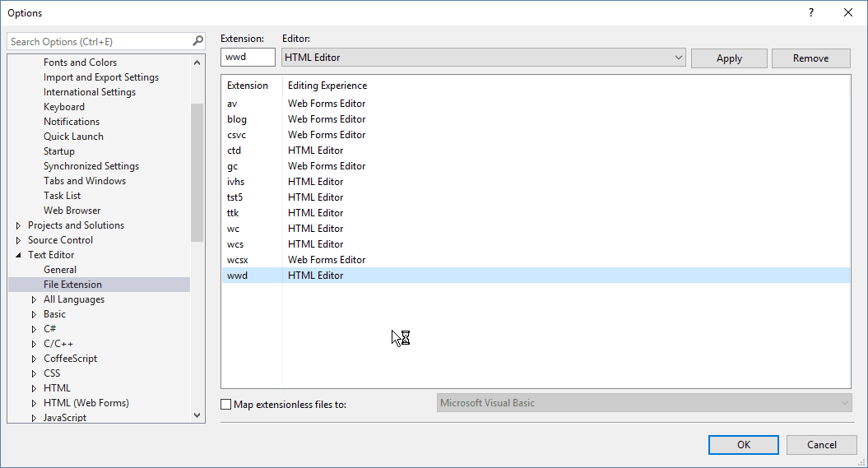Screen dimensions: 868x468
Task: Click the Remove button
Action: pyautogui.click(x=810, y=58)
